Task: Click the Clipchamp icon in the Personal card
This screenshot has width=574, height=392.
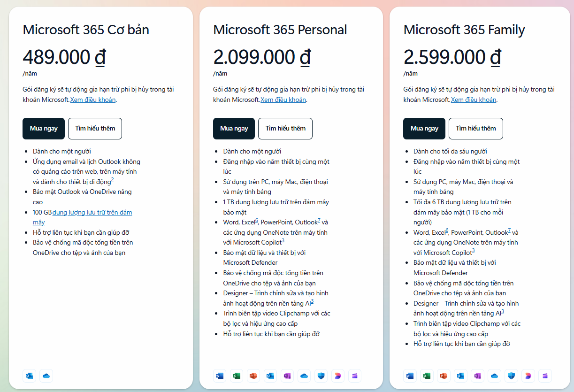Action: click(354, 376)
